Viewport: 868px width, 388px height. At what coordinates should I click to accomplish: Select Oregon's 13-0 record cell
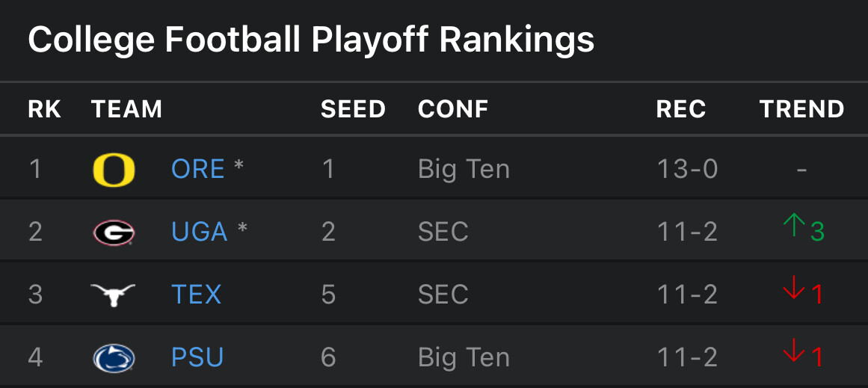[x=687, y=169]
